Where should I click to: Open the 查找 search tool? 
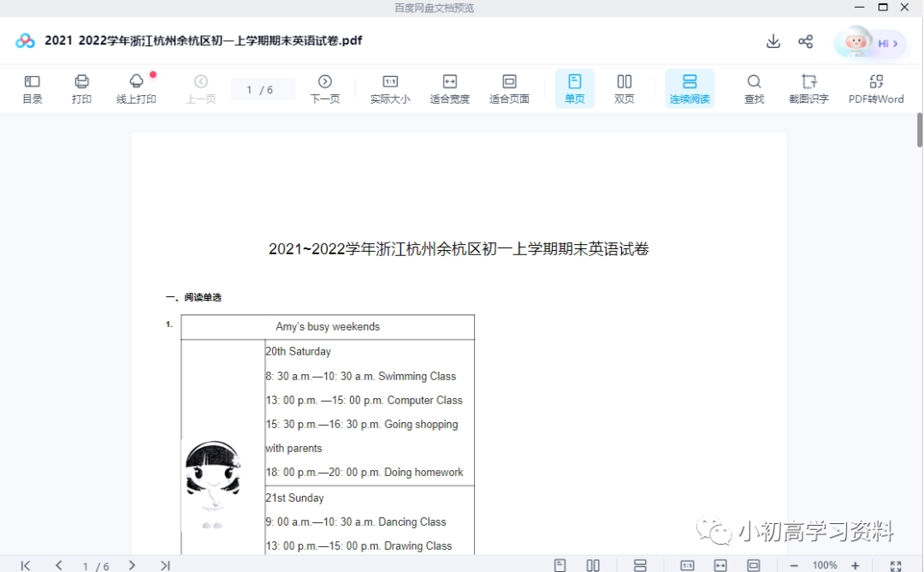pyautogui.click(x=755, y=89)
